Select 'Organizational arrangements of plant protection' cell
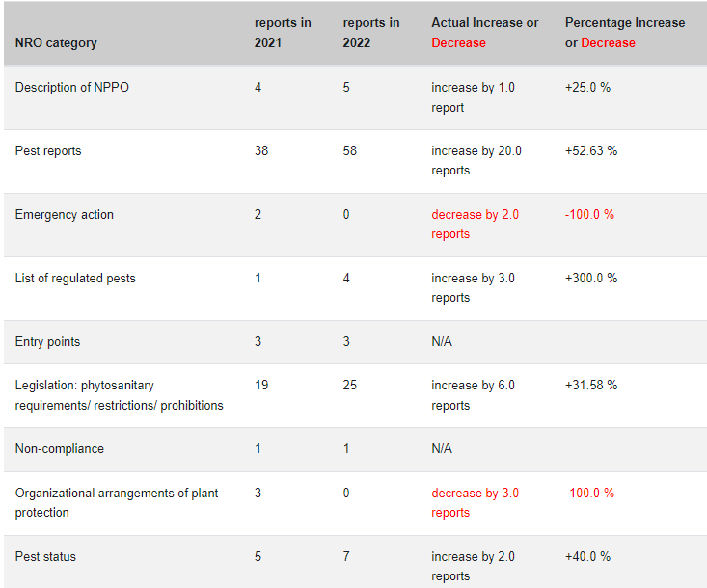707x588 pixels. (117, 502)
